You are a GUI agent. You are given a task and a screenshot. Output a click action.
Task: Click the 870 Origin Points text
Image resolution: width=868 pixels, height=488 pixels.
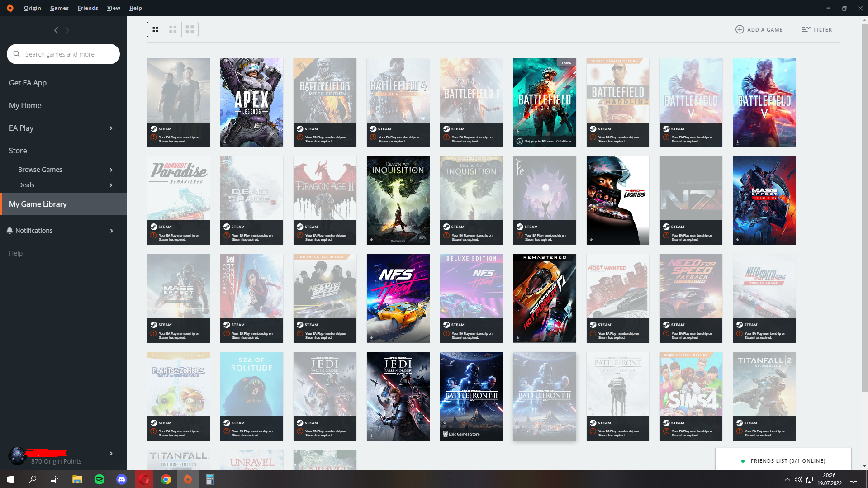click(x=57, y=461)
